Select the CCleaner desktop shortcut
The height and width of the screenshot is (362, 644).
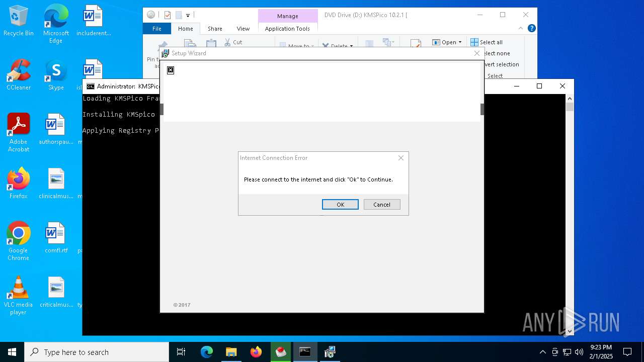point(19,75)
